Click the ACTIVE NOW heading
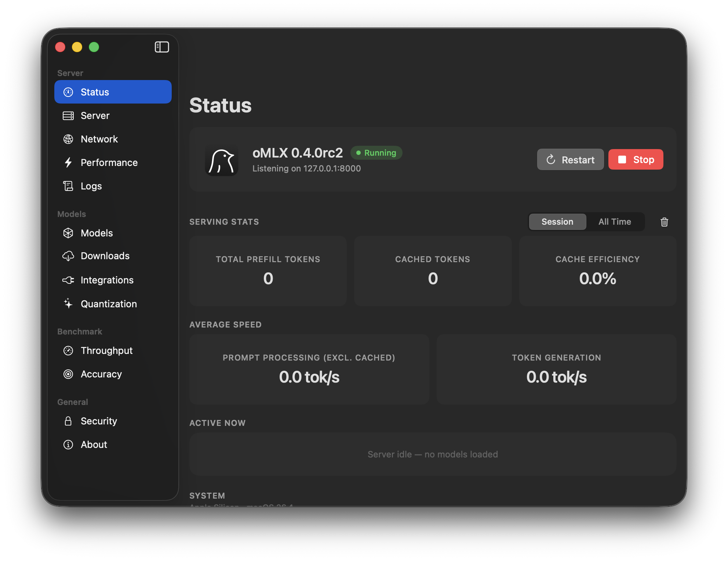 [218, 423]
